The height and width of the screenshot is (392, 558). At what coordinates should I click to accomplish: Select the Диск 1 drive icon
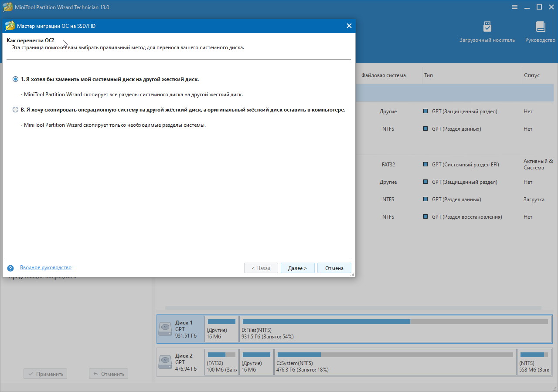tap(165, 329)
